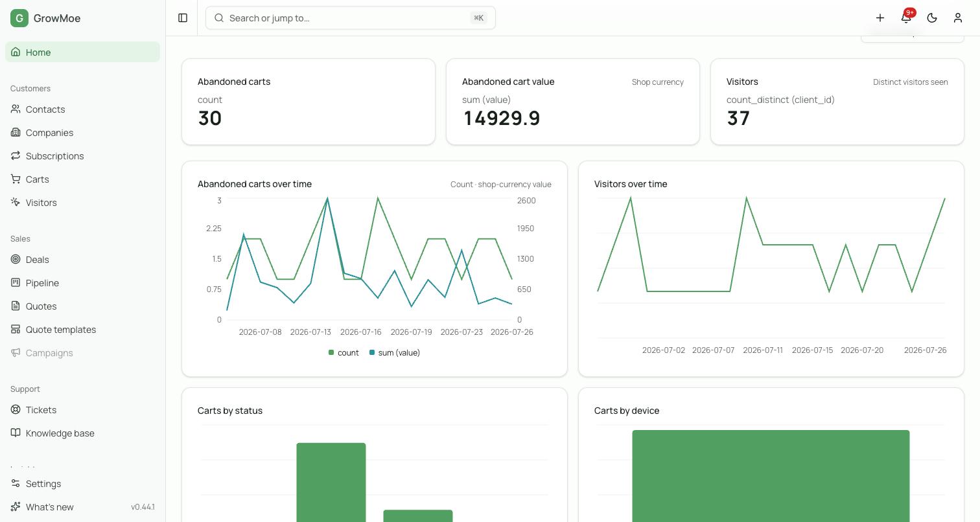The height and width of the screenshot is (522, 980).
Task: Open Tickets under Support
Action: click(x=82, y=410)
